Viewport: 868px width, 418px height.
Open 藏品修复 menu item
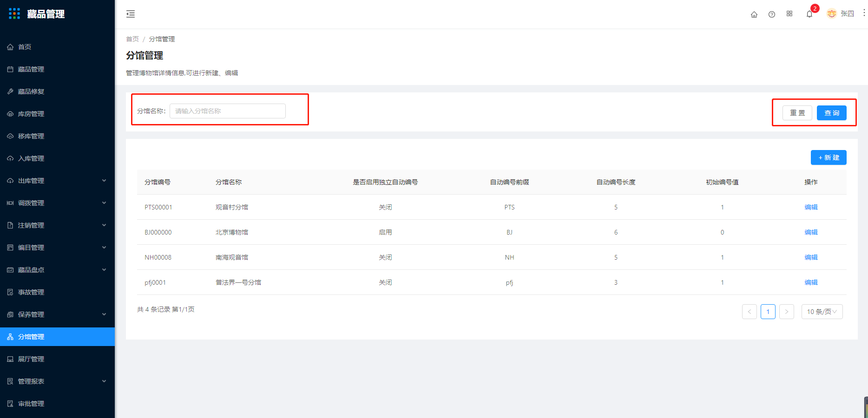tap(57, 91)
